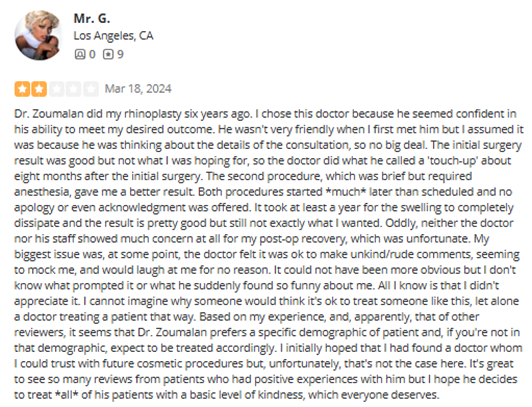The image size is (532, 407).
Task: Click the second filled orange rating star
Action: click(x=39, y=89)
